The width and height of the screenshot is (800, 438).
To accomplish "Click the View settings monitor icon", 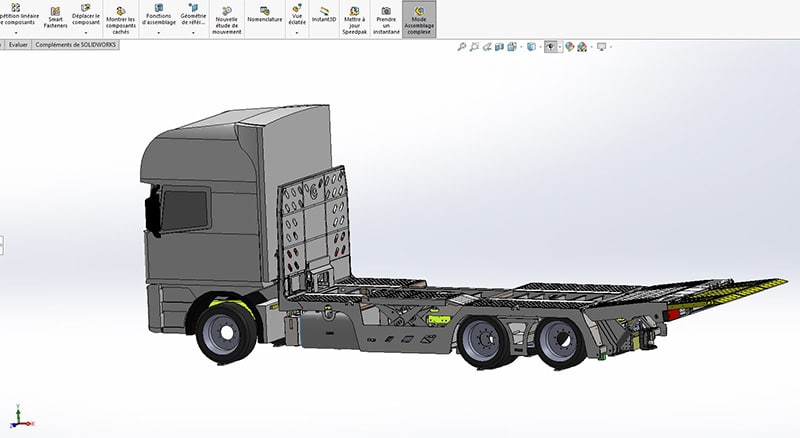I will 602,47.
